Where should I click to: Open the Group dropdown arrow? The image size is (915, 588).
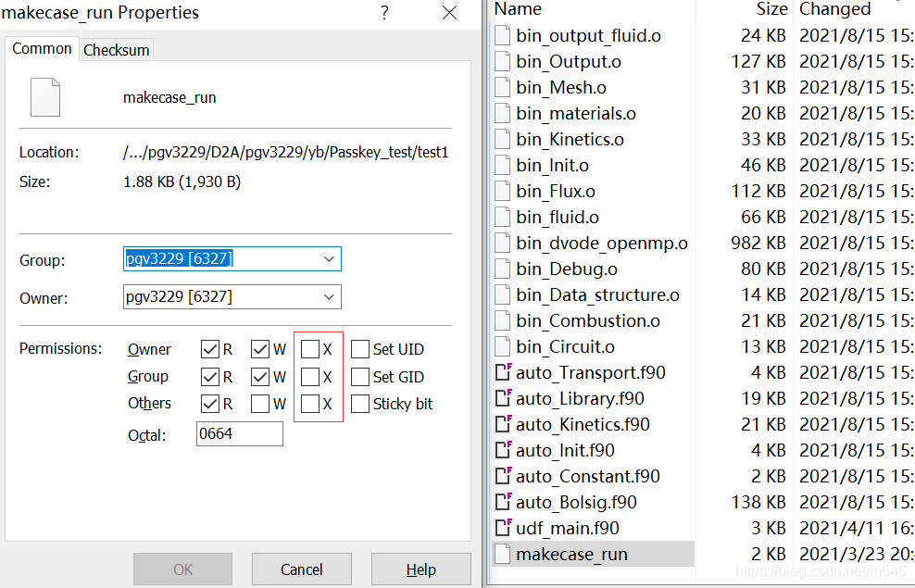(329, 259)
